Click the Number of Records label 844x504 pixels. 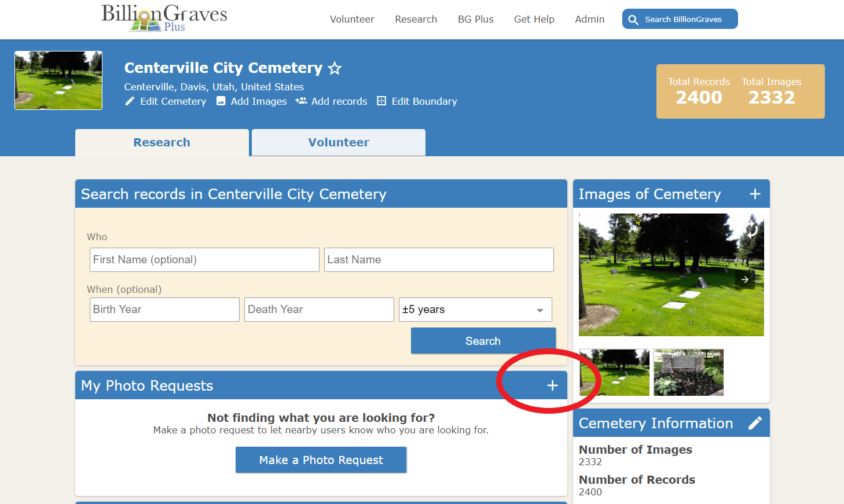point(637,480)
